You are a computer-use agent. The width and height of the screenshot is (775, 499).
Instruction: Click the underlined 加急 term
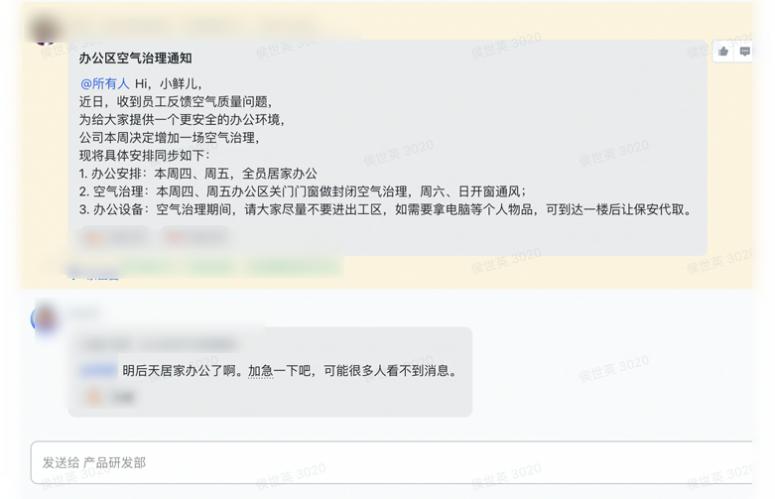(260, 371)
